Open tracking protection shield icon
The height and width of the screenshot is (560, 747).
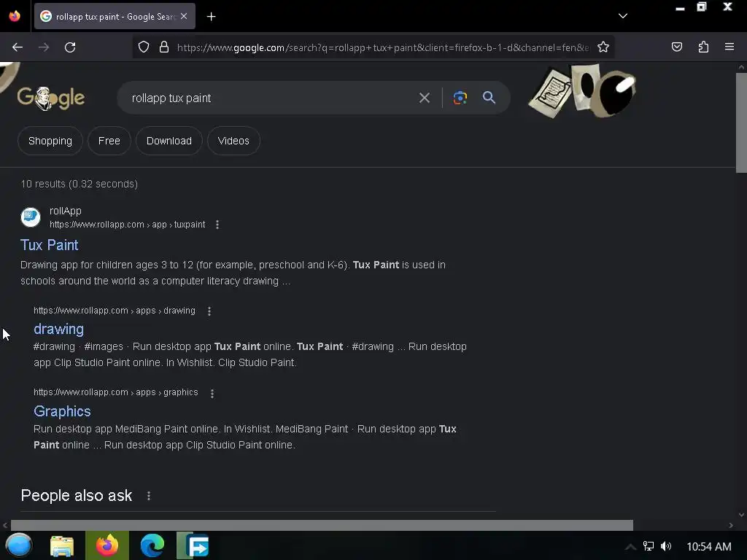click(144, 47)
